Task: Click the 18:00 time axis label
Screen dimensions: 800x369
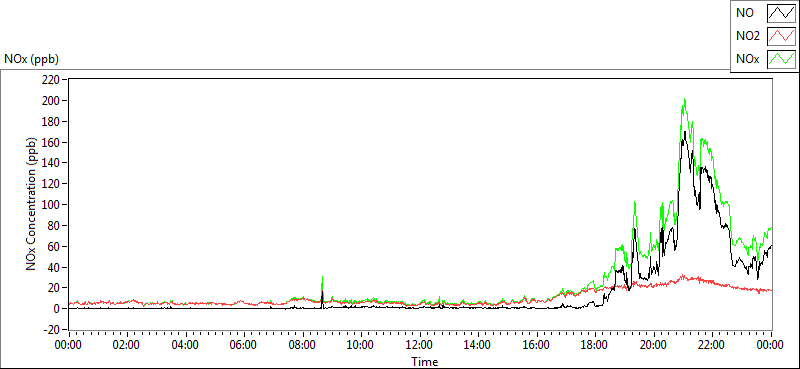Action: (595, 346)
